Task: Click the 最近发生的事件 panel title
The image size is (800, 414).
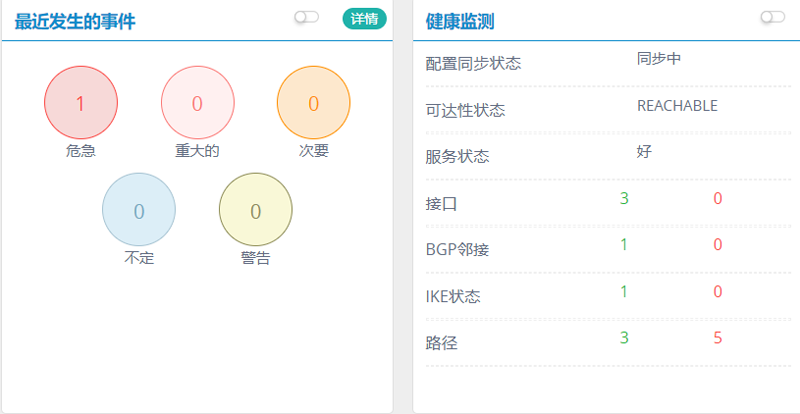Action: point(75,20)
